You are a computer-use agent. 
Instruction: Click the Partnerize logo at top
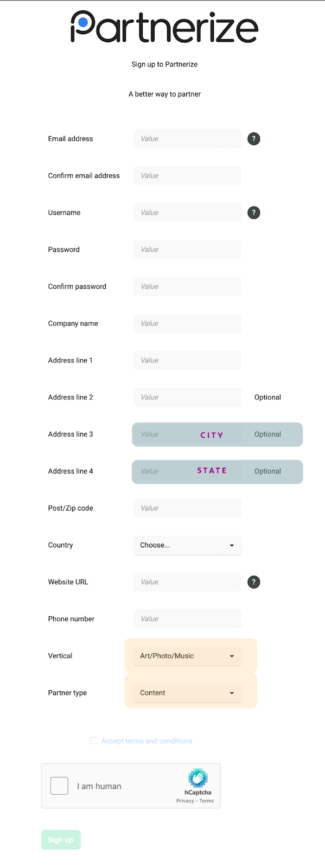(x=164, y=28)
